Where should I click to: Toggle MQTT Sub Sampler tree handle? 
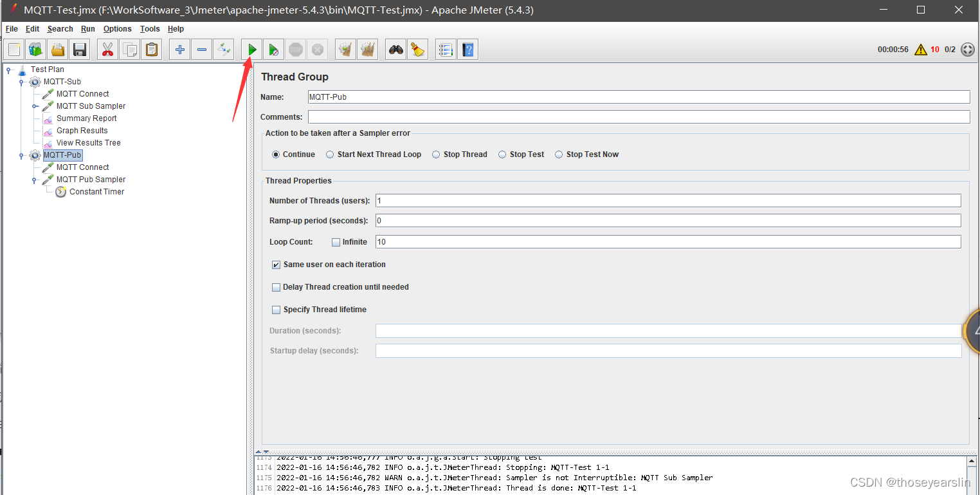pyautogui.click(x=35, y=106)
